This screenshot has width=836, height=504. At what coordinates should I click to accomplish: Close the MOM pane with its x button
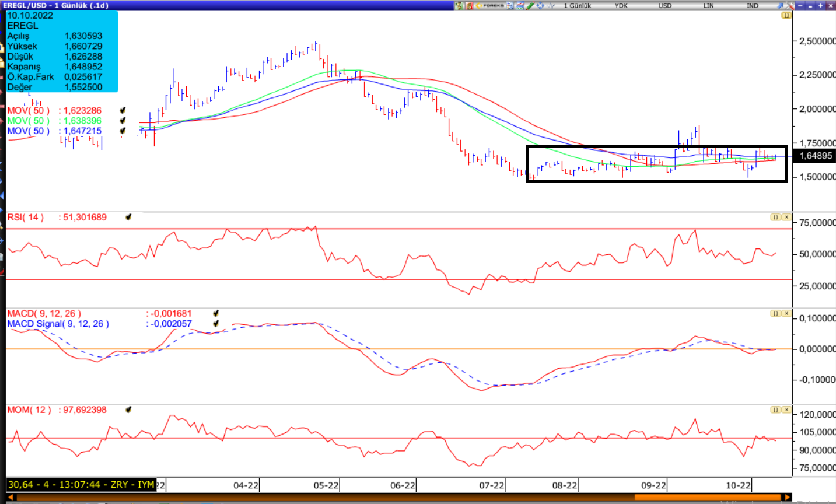point(786,409)
